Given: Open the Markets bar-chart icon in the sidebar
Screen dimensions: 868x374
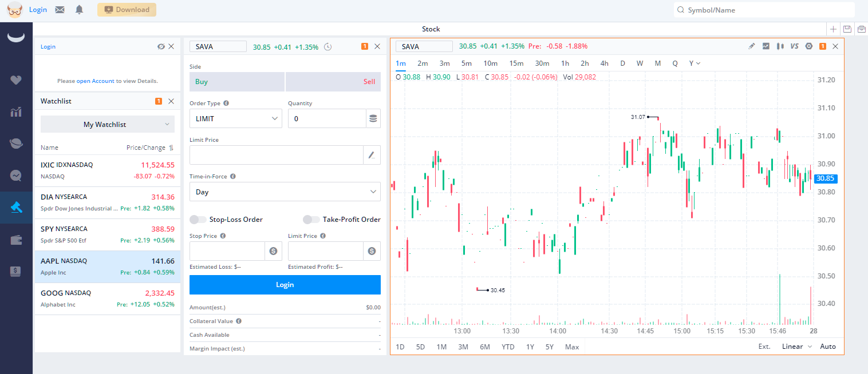Looking at the screenshot, I should coord(16,112).
